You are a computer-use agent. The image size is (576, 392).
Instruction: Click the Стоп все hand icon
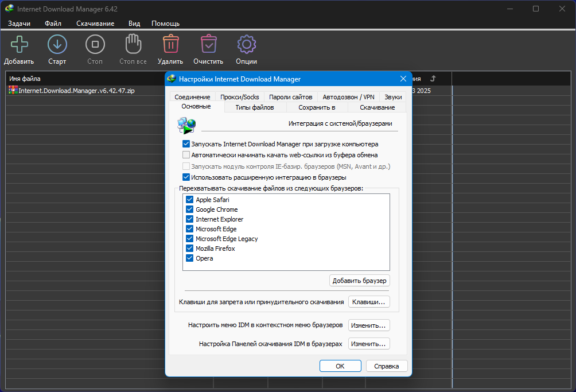[133, 45]
